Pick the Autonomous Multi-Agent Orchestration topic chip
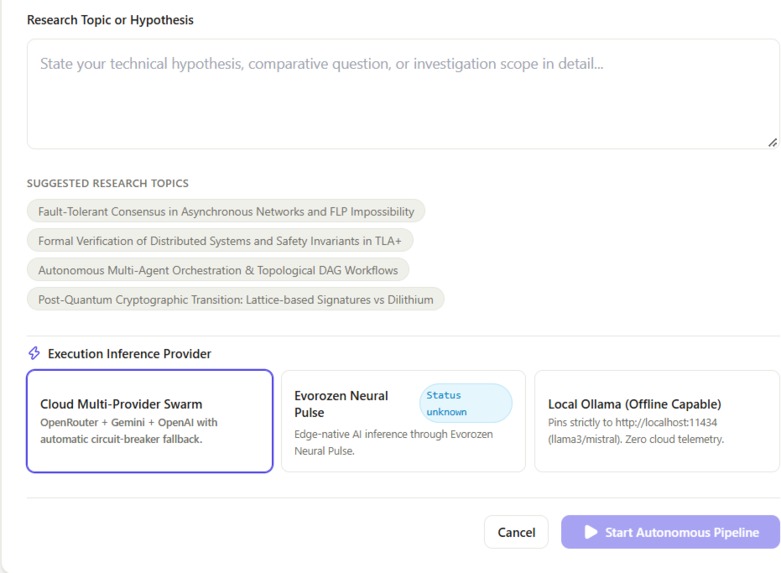This screenshot has width=781, height=573. [218, 270]
